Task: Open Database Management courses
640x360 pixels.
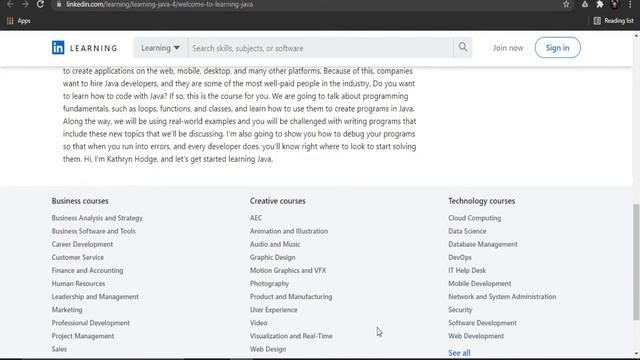Action: [482, 244]
